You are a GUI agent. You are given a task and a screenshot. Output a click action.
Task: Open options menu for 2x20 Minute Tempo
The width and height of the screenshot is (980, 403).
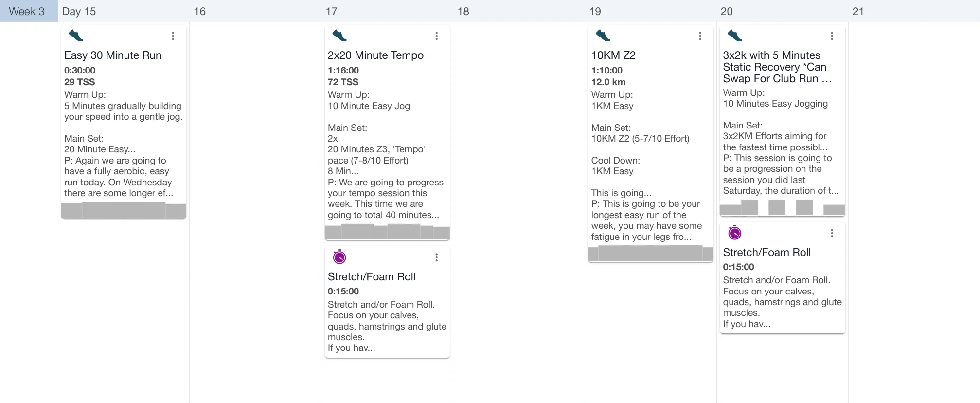pyautogui.click(x=436, y=36)
